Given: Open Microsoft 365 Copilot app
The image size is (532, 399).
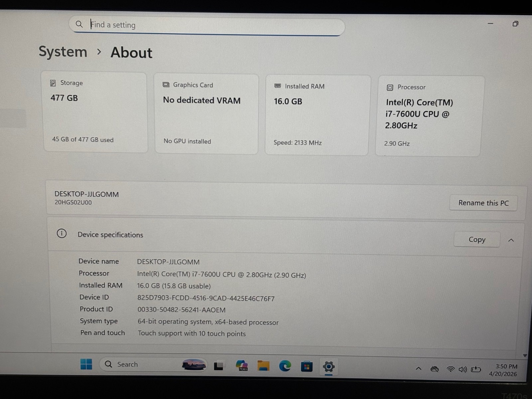Looking at the screenshot, I should point(242,365).
